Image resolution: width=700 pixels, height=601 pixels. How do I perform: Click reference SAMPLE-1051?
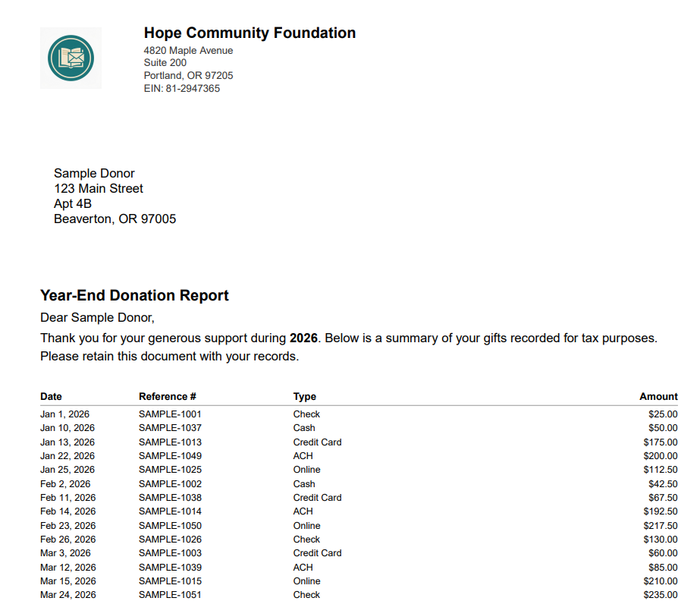(x=170, y=595)
